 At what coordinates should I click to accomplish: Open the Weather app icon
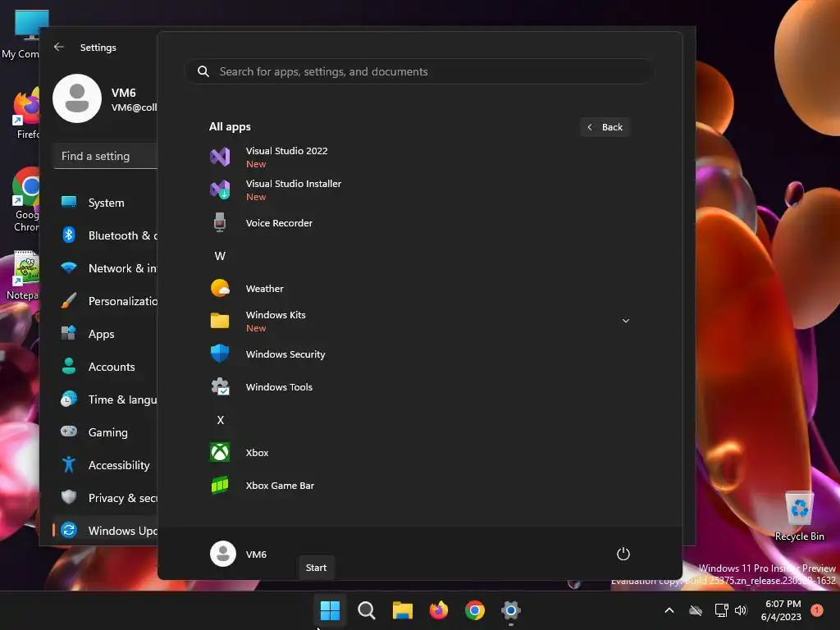point(220,288)
